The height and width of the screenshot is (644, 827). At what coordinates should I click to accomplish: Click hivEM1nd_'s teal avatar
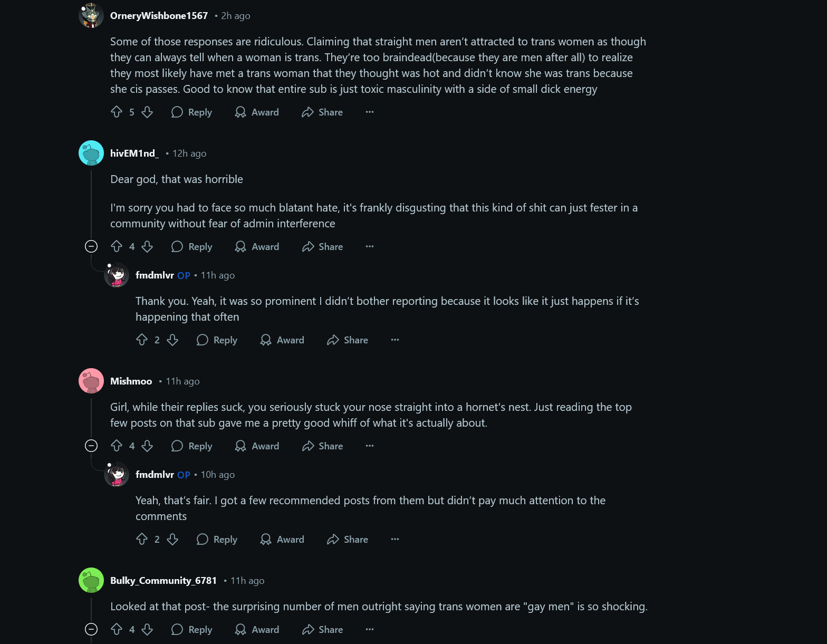coord(91,153)
